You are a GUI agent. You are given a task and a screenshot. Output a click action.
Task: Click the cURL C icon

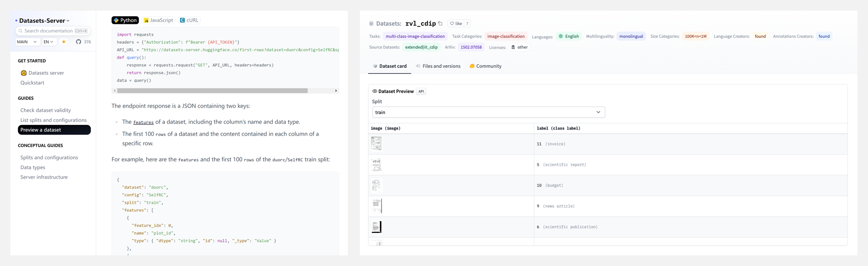(x=182, y=20)
